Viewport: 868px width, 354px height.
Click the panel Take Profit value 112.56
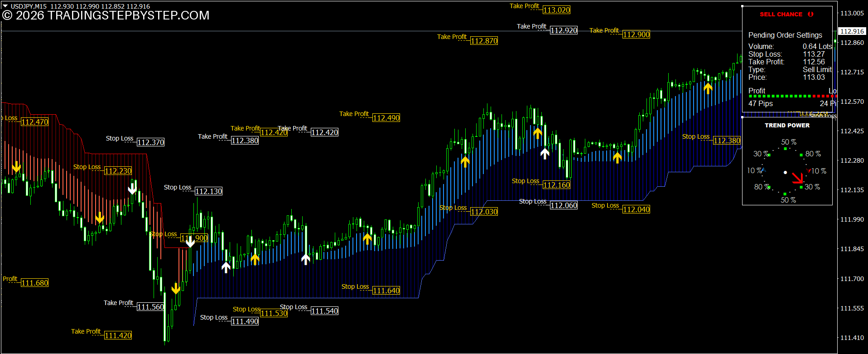(x=814, y=62)
